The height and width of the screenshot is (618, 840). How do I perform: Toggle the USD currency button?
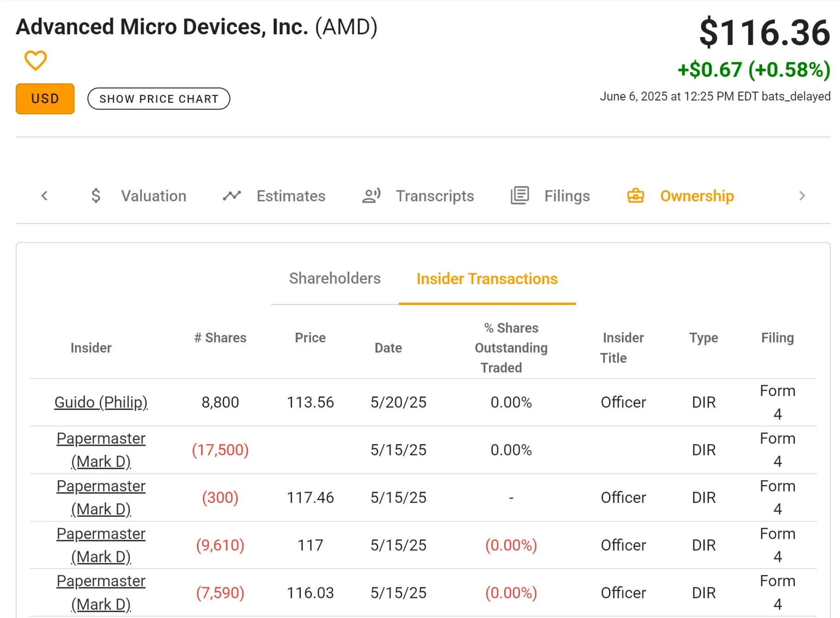[45, 99]
